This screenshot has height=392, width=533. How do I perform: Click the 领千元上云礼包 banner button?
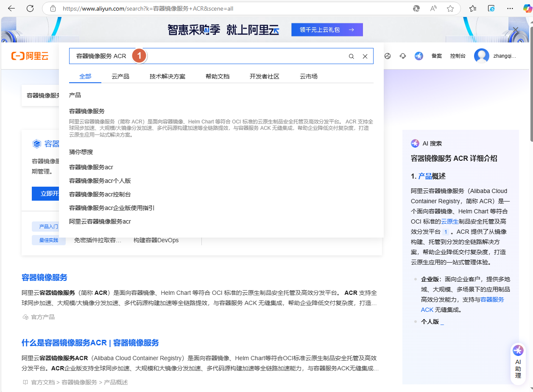click(327, 30)
